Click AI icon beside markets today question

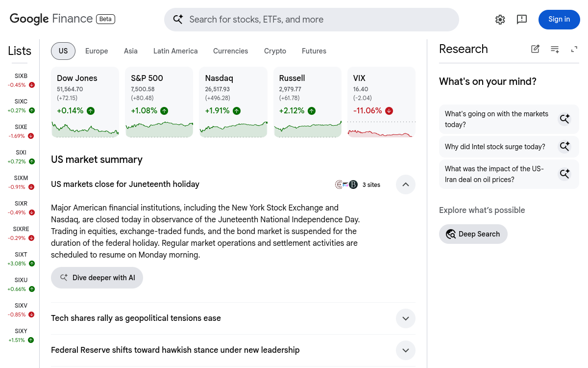click(x=565, y=119)
